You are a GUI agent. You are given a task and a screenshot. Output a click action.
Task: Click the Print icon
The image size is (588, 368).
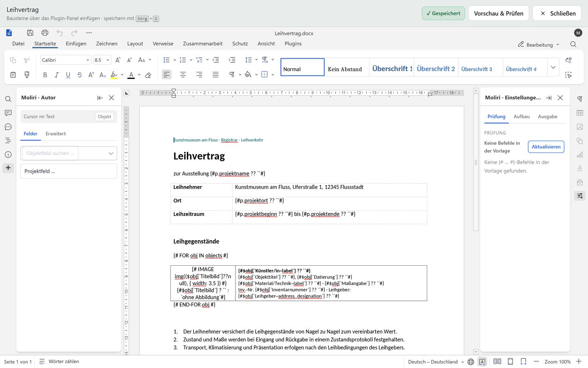click(x=45, y=33)
